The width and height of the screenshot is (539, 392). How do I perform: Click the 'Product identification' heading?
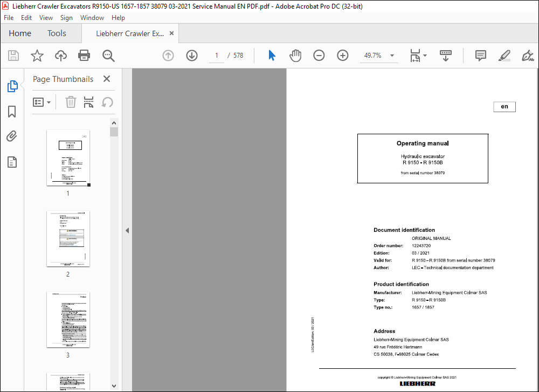point(401,284)
